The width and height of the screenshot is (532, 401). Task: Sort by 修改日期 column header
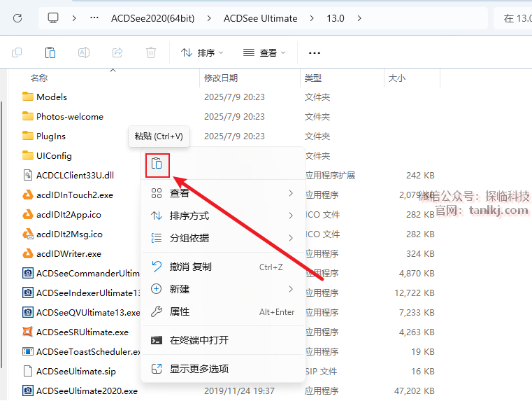(x=221, y=78)
